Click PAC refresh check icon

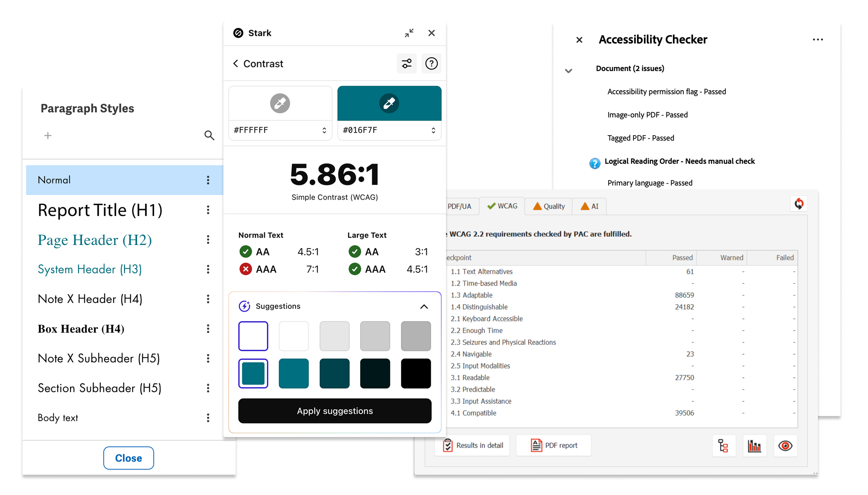coord(799,204)
